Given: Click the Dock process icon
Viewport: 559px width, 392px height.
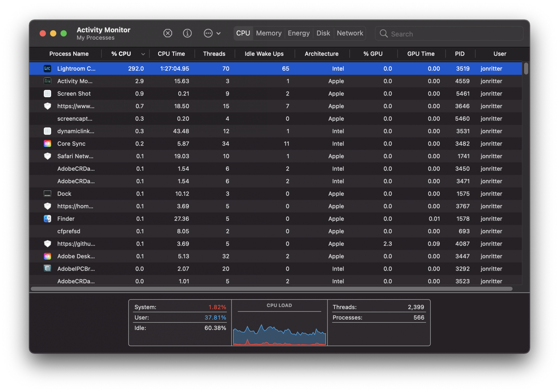Looking at the screenshot, I should coord(47,194).
